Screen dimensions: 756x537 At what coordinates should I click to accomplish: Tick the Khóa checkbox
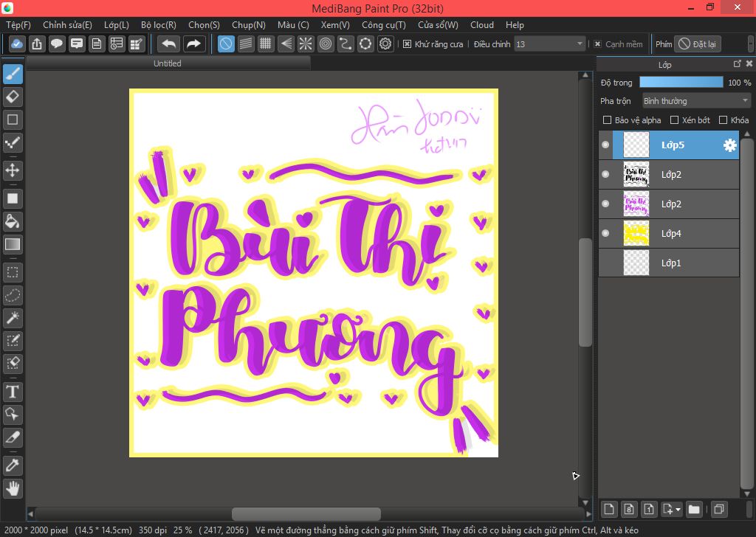pos(723,120)
